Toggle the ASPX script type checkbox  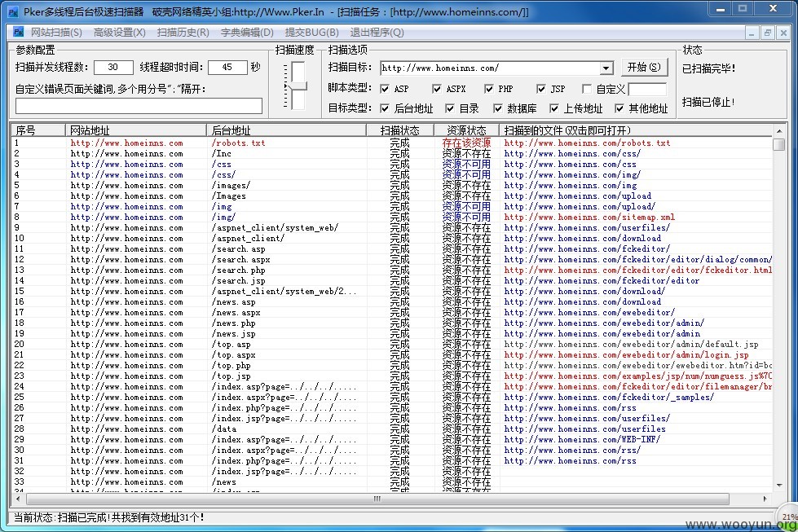437,89
